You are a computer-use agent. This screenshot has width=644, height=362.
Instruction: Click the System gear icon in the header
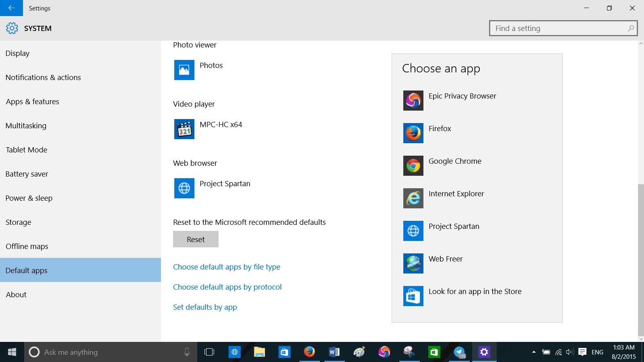[12, 28]
